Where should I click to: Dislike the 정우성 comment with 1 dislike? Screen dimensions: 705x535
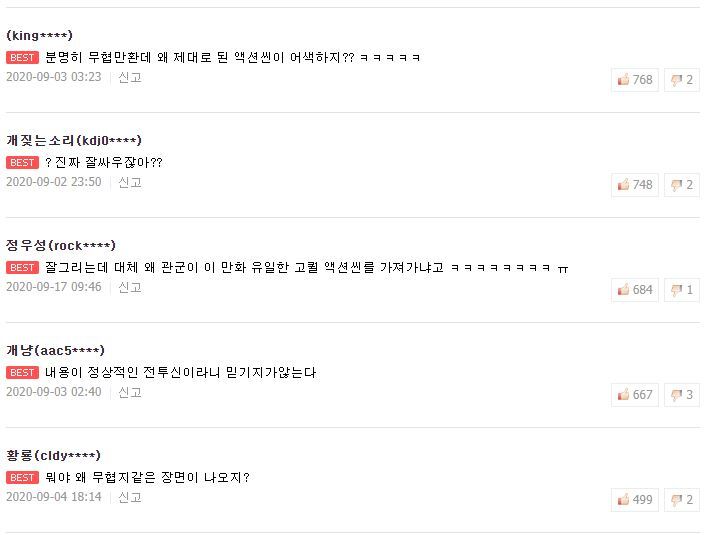click(682, 290)
